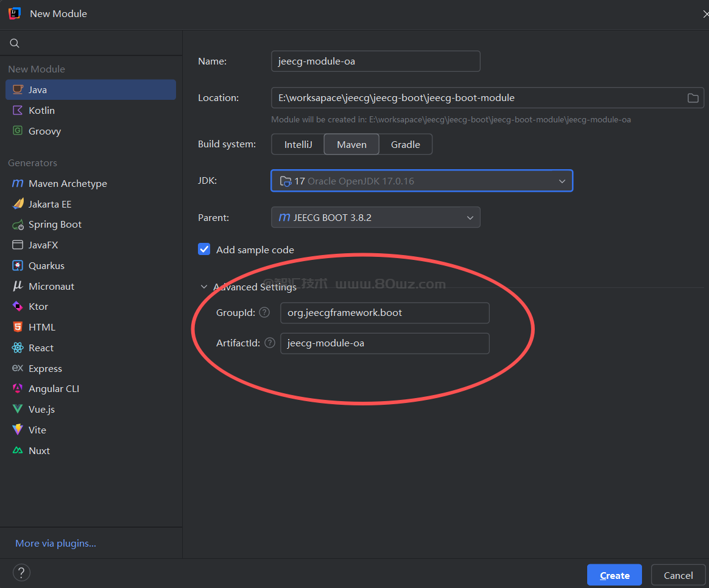This screenshot has width=709, height=588.
Task: Select Spring Boot generator
Action: tap(90, 225)
